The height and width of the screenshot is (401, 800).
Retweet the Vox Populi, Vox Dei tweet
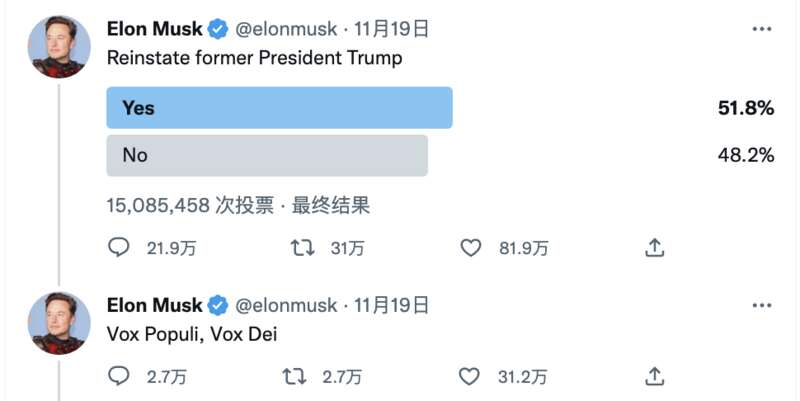coord(294,377)
